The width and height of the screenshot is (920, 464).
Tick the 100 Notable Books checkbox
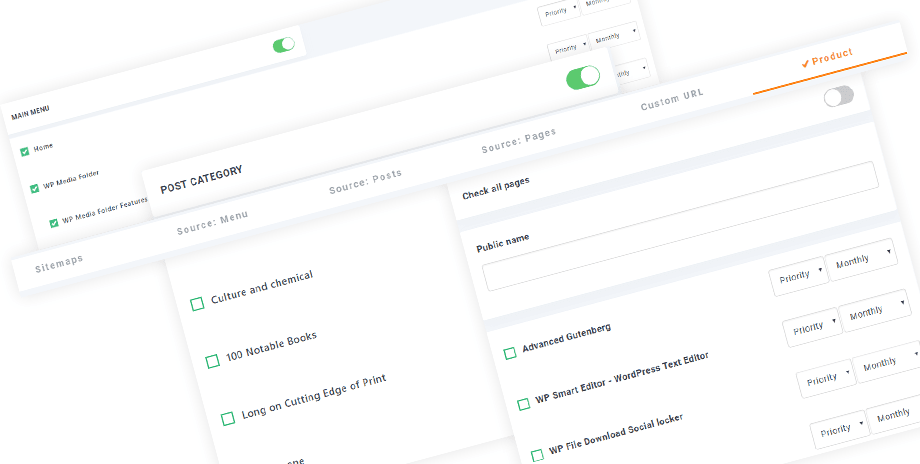tap(213, 361)
